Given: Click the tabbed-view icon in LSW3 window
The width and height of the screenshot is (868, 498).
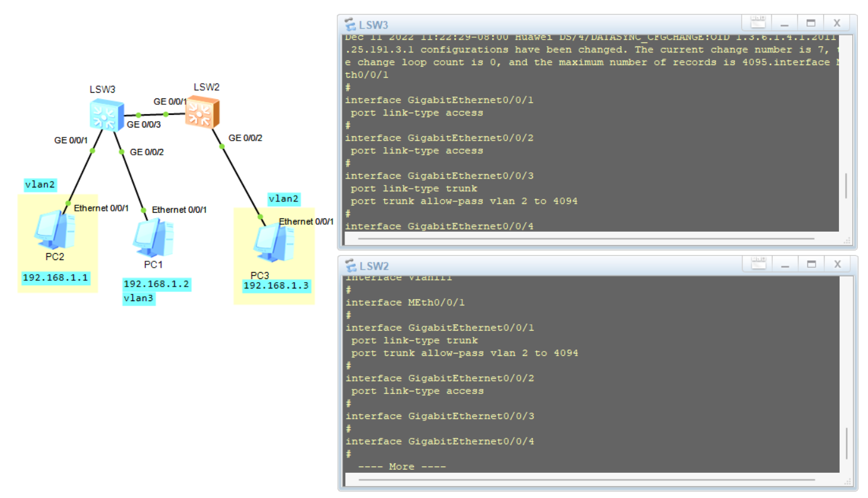Looking at the screenshot, I should [x=758, y=23].
